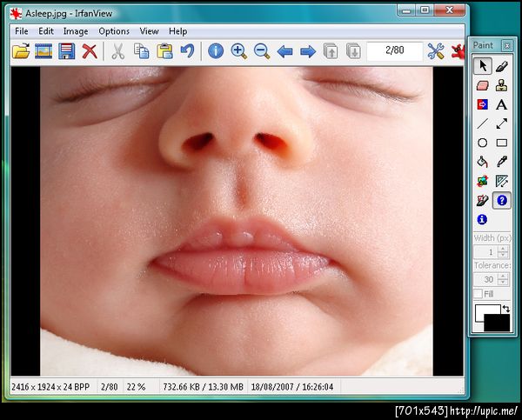Open settings with wrench tools icon
The width and height of the screenshot is (522, 420).
click(x=436, y=51)
